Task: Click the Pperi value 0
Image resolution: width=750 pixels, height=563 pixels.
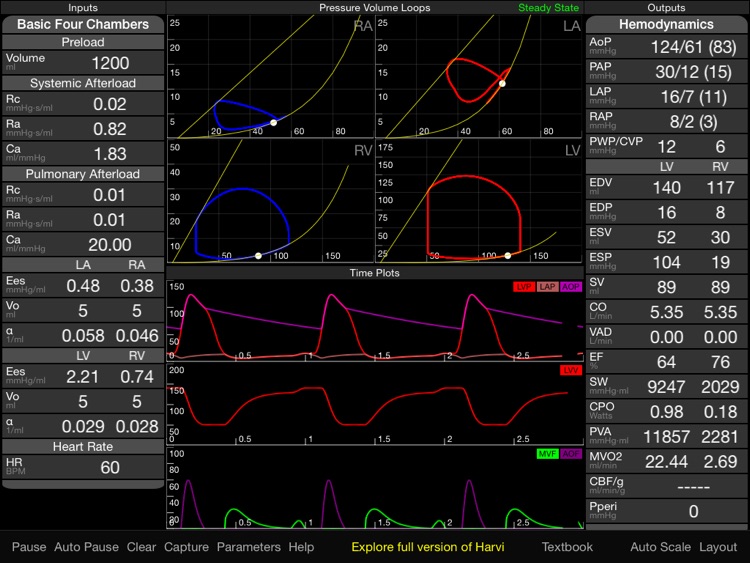Action: click(x=693, y=511)
